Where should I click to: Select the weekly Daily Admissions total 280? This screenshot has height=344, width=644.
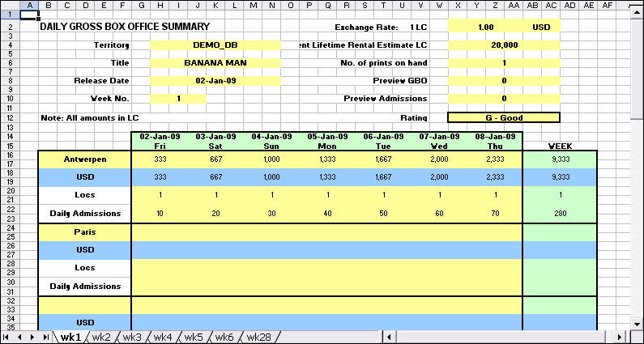(x=560, y=213)
